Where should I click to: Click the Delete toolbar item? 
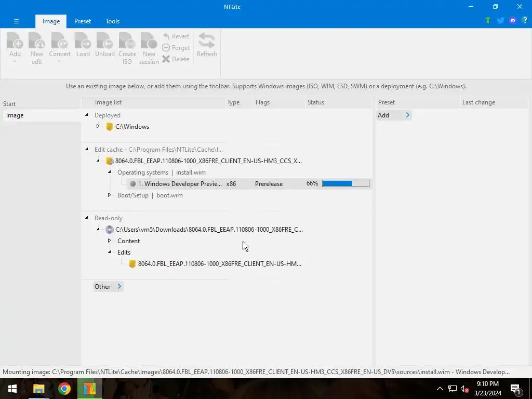point(176,59)
